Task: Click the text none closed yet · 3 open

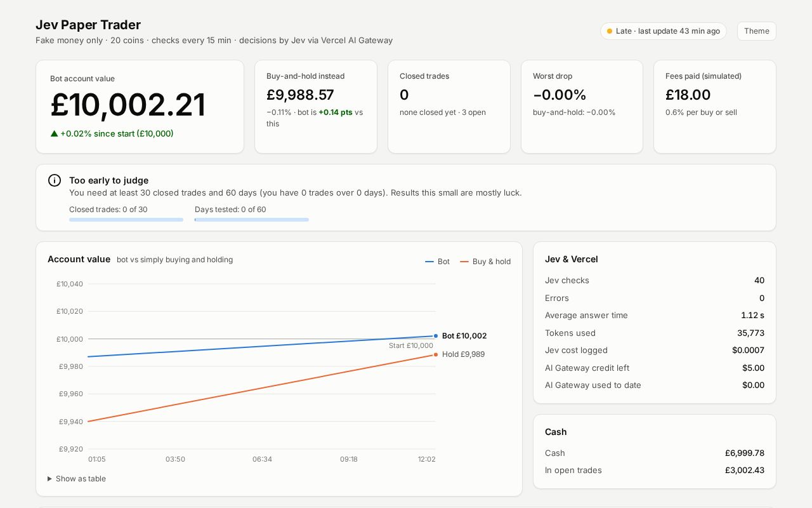Action: 443,112
